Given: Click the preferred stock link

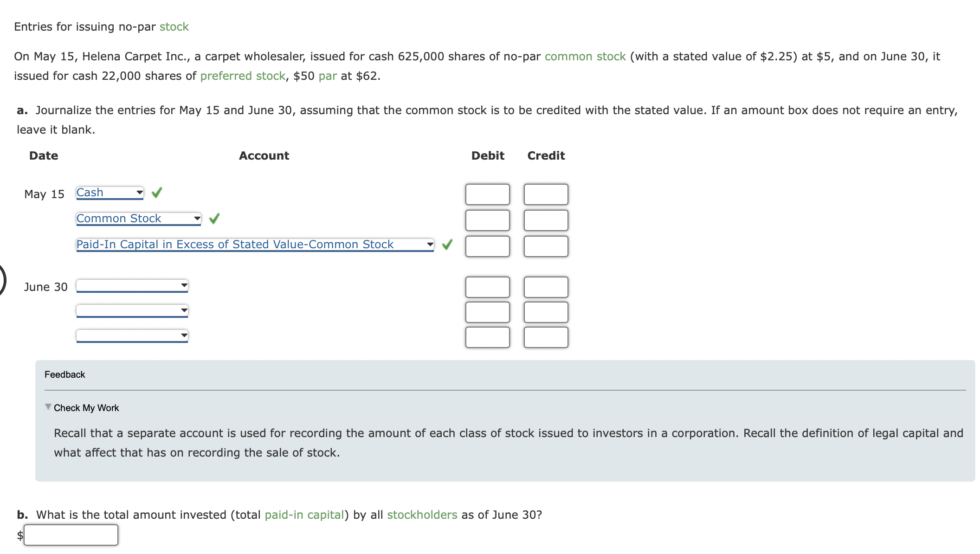Looking at the screenshot, I should [x=242, y=76].
